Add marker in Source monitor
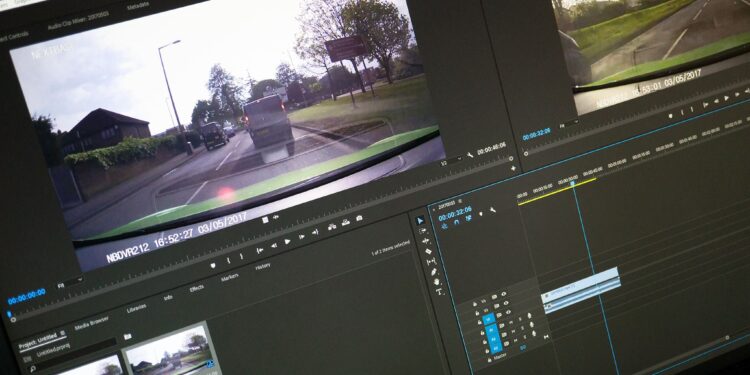Viewport: 750px width, 375px height. [x=213, y=265]
